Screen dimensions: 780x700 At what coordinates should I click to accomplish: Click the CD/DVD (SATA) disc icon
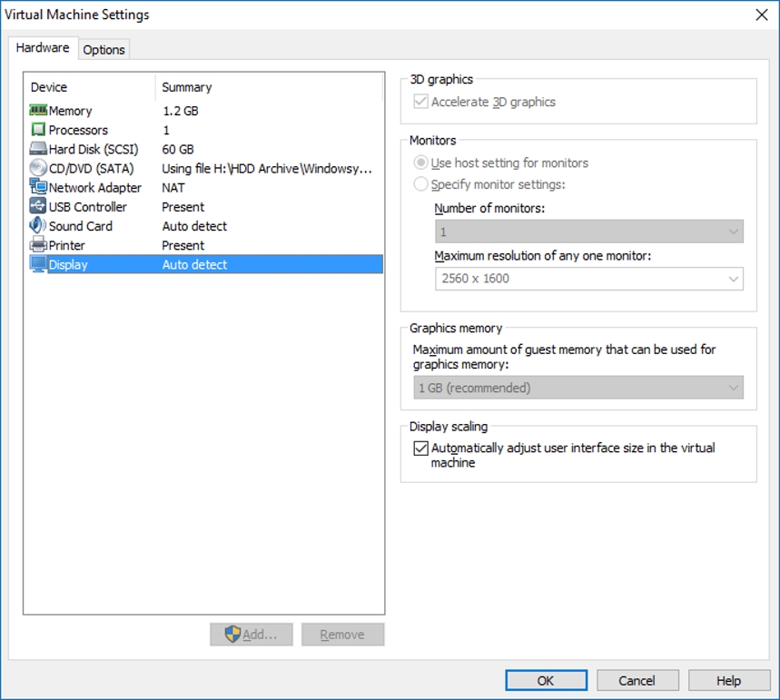(x=38, y=168)
